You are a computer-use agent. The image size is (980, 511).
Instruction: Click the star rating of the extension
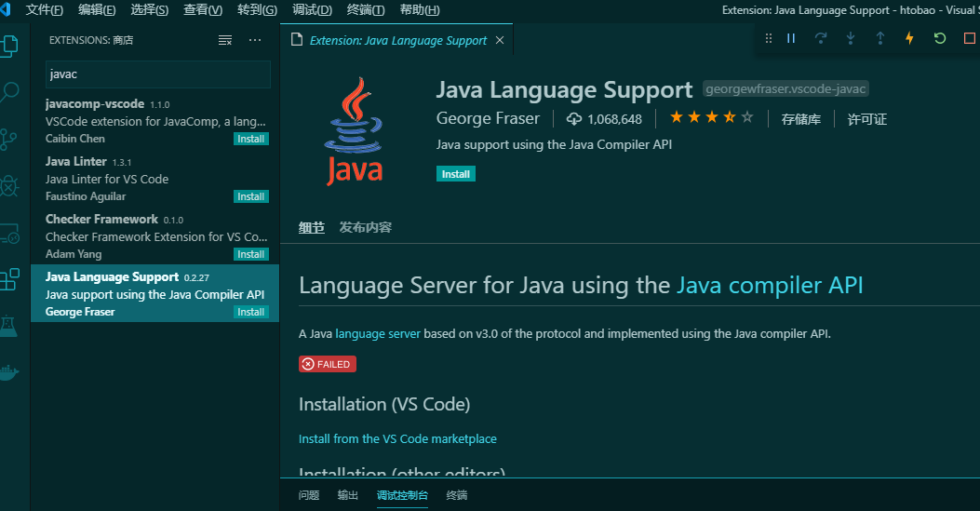click(711, 117)
